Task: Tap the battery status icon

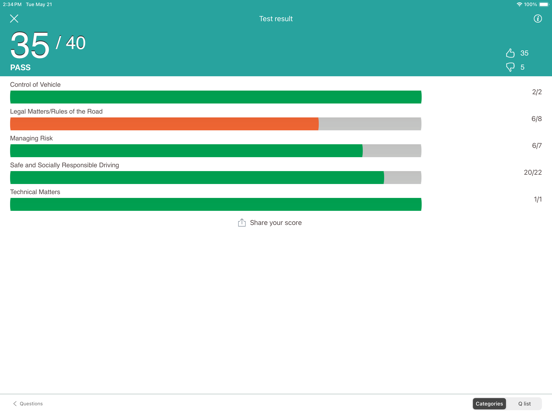Action: coord(544,4)
